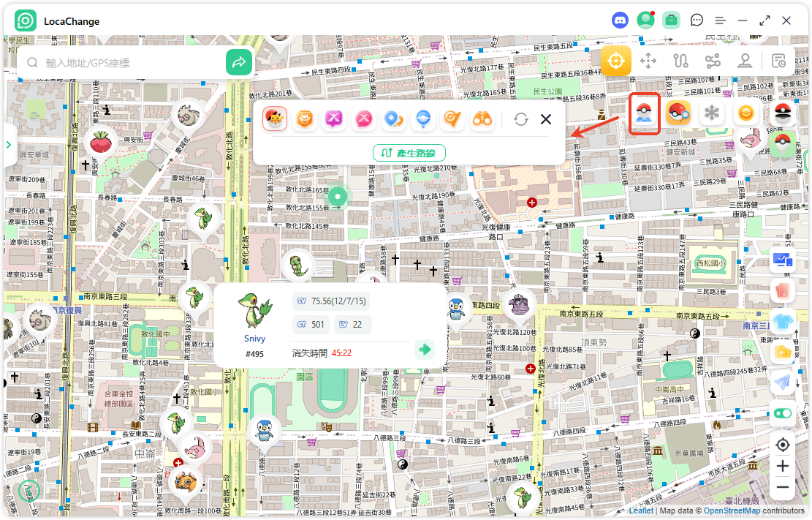Click the Pokéball pin on green marker
812x520 pixels.
point(782,143)
